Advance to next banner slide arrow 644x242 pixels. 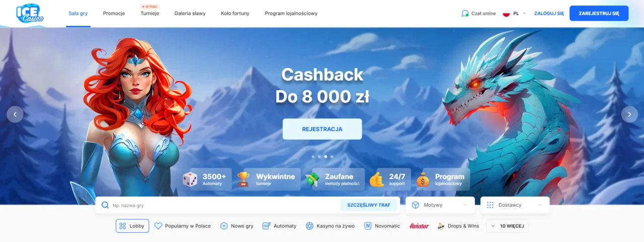point(629,114)
